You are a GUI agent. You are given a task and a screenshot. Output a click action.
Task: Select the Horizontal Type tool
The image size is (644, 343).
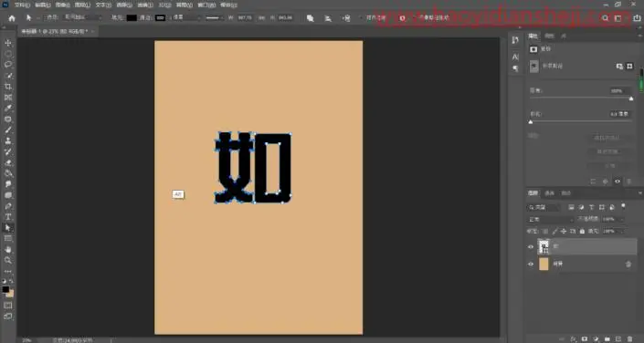[x=8, y=216]
